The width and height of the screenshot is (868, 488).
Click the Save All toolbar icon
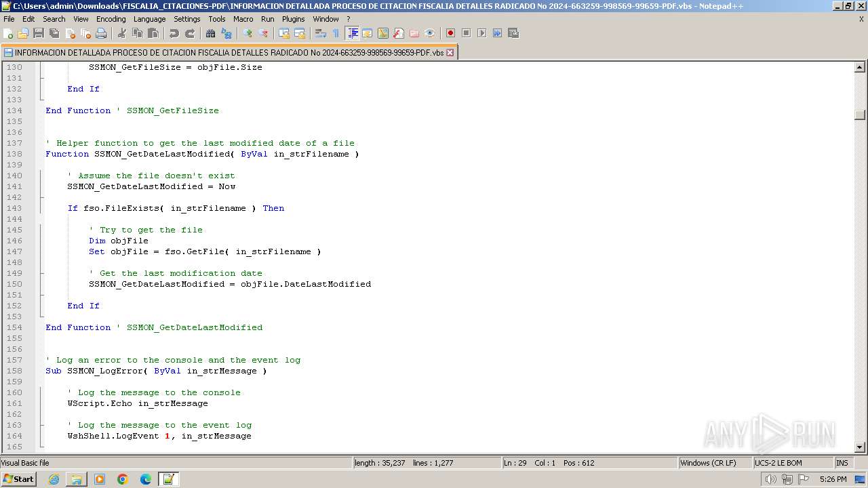pos(54,33)
